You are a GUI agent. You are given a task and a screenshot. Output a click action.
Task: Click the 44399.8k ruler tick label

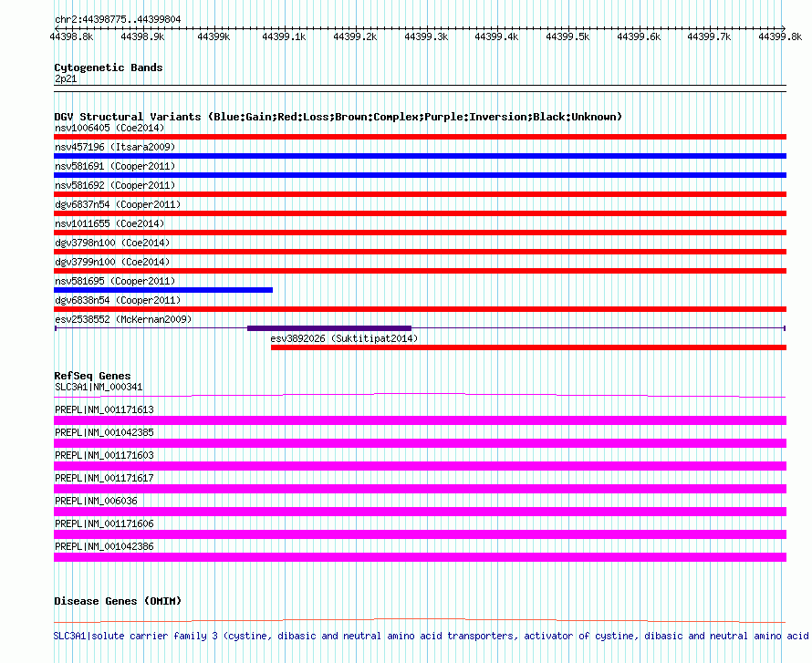[x=780, y=36]
